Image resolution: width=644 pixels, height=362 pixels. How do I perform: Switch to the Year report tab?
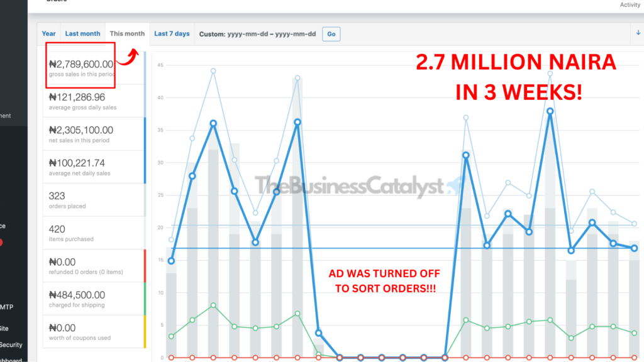tap(48, 34)
